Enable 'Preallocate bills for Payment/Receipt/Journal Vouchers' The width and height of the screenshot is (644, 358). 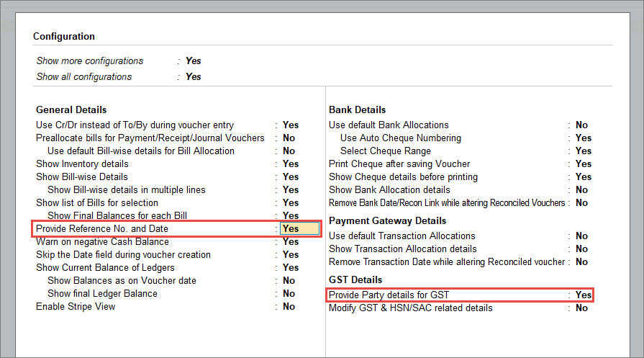click(x=289, y=138)
